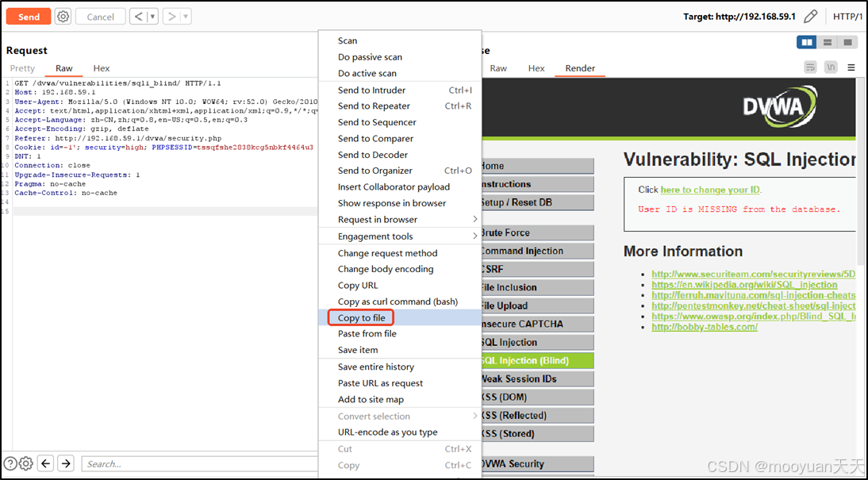Viewport: 868px width, 480px height.
Task: Go forward with the next request arrow
Action: coord(171,17)
